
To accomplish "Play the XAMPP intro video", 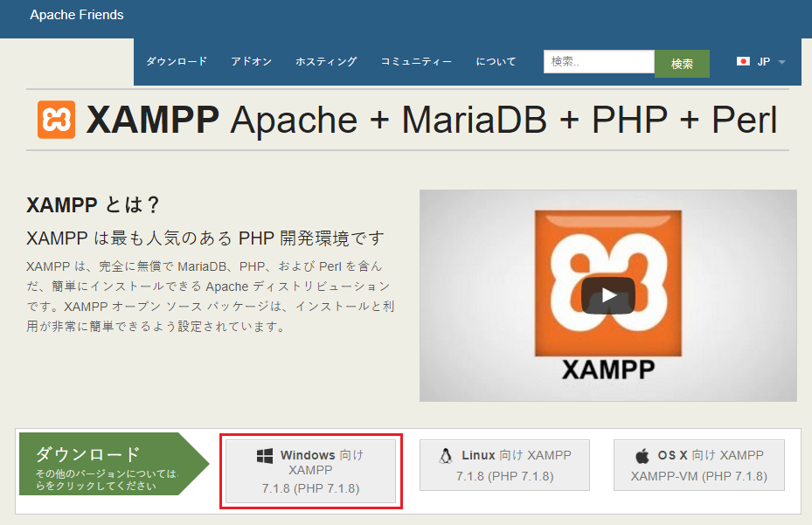I will click(608, 295).
